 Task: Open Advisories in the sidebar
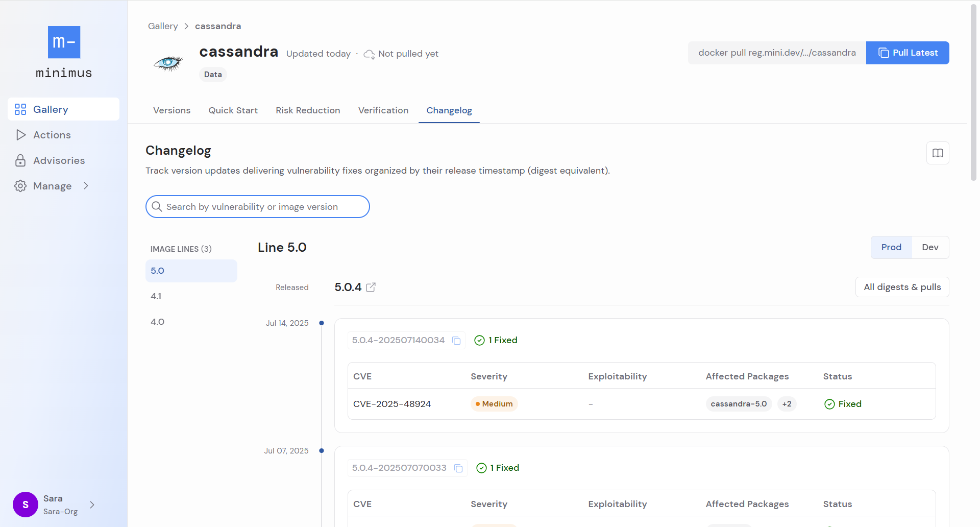pos(63,160)
